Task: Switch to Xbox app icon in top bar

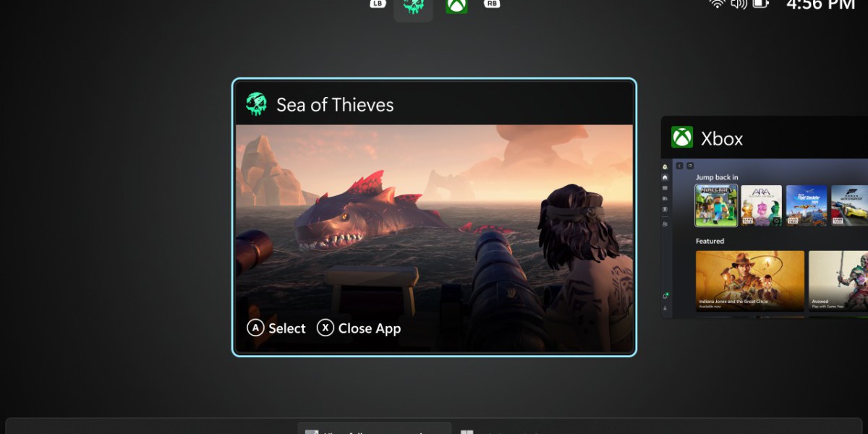Action: click(x=456, y=6)
